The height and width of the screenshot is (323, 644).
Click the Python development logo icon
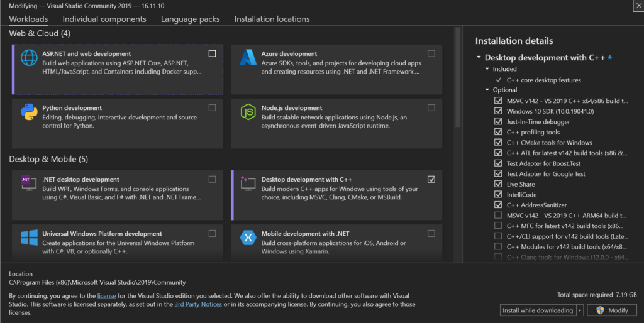tap(29, 112)
